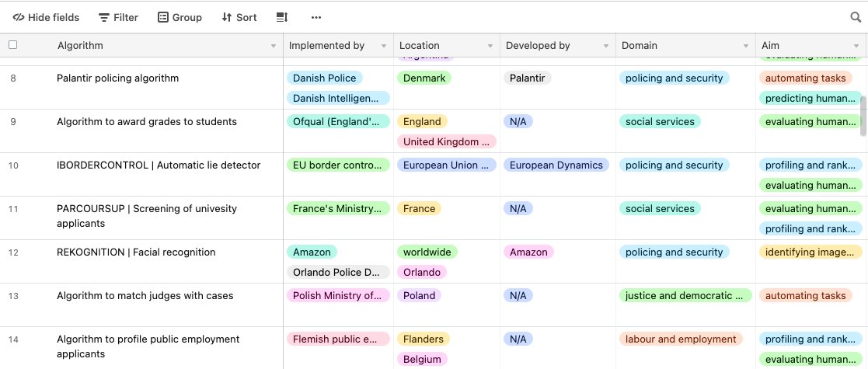Click the Poland location tag

(x=419, y=295)
